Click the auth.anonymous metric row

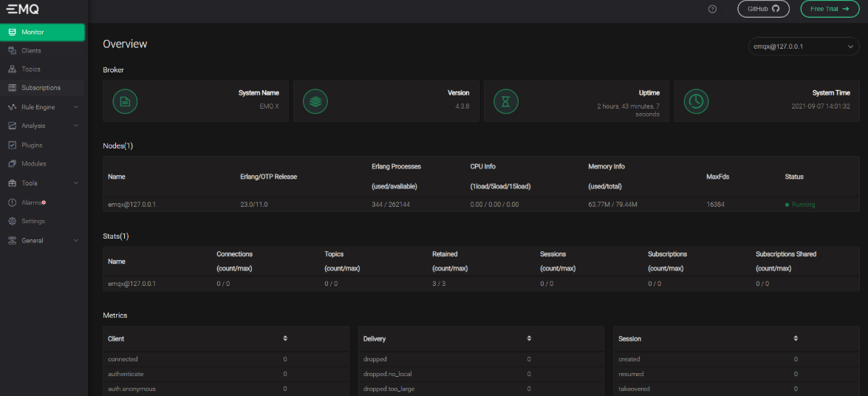[226, 389]
